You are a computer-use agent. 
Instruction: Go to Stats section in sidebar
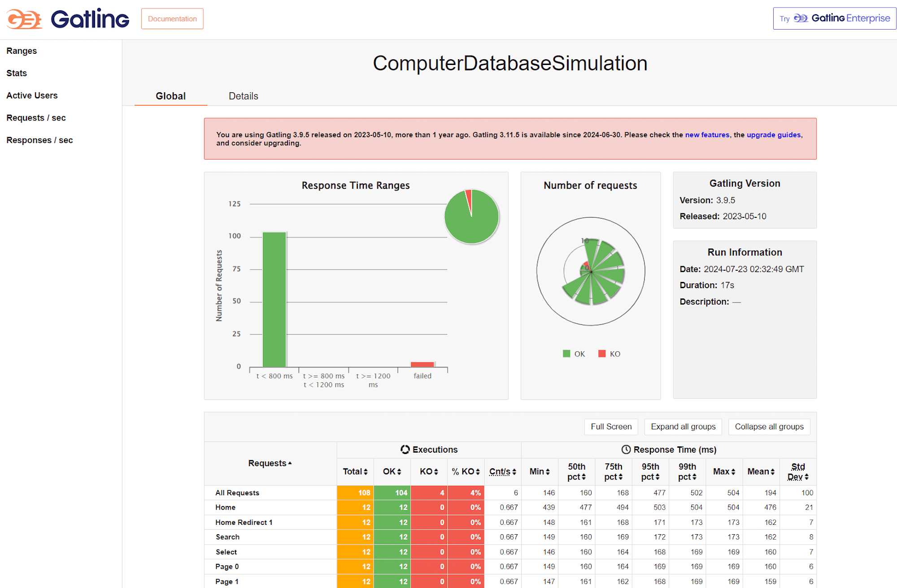(17, 73)
